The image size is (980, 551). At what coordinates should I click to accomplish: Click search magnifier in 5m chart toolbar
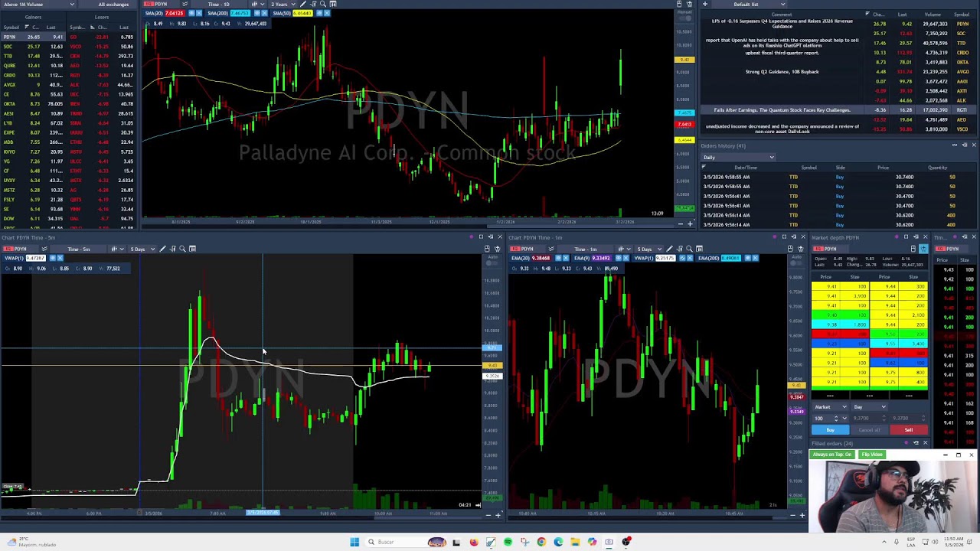182,249
